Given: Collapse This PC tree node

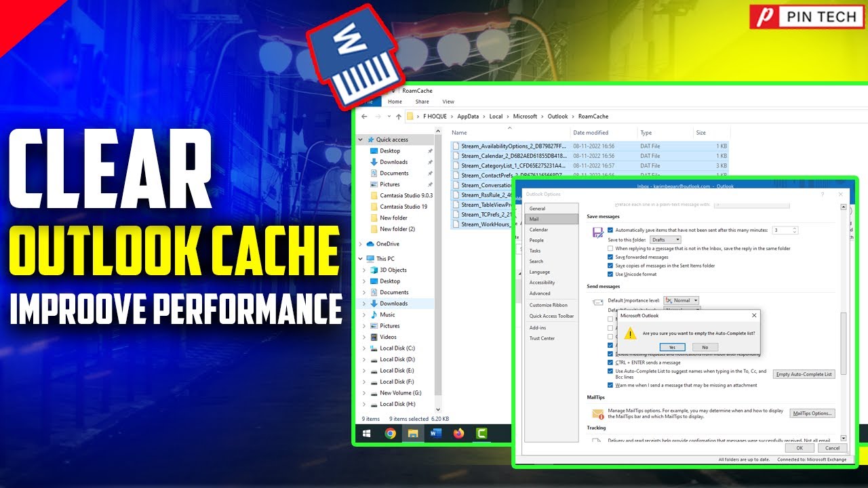Looking at the screenshot, I should (361, 259).
